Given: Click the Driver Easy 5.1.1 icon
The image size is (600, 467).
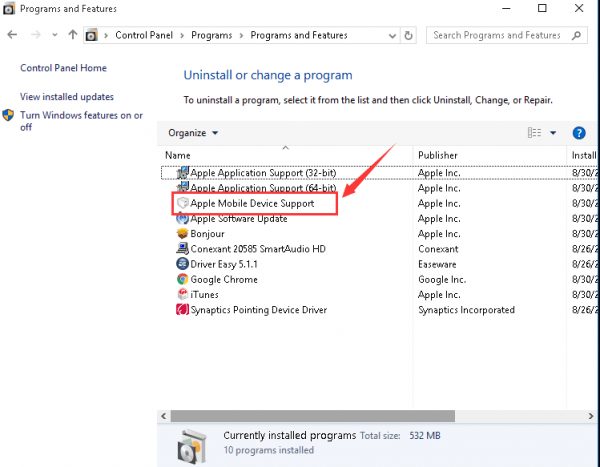Looking at the screenshot, I should point(183,265).
